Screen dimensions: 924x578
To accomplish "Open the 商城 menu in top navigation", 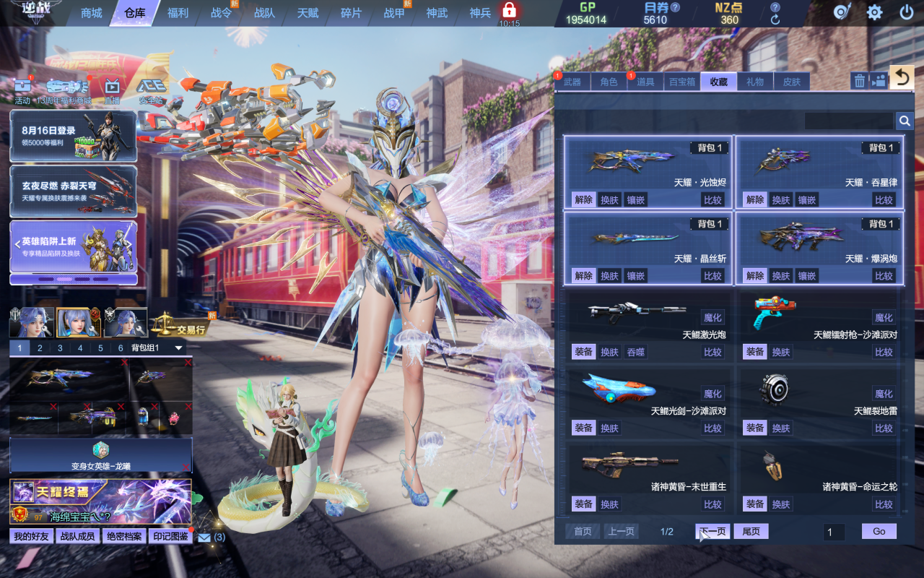I will [x=91, y=13].
